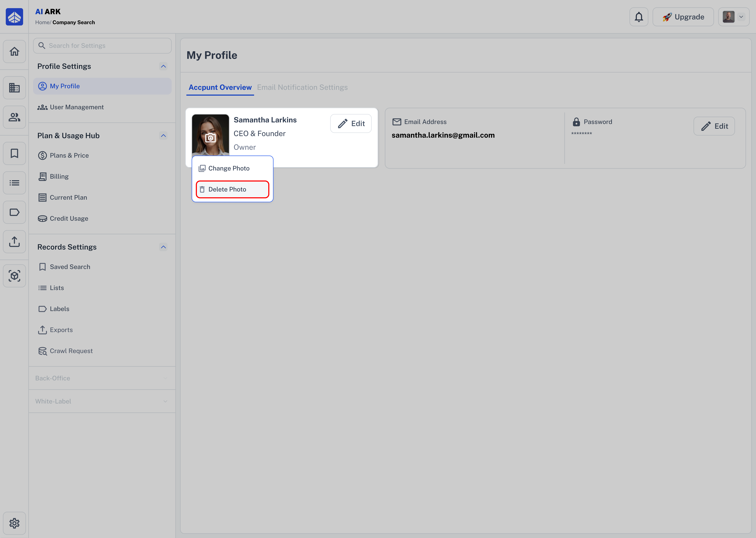Open Crawl Request settings
The image size is (756, 538).
pos(102,351)
